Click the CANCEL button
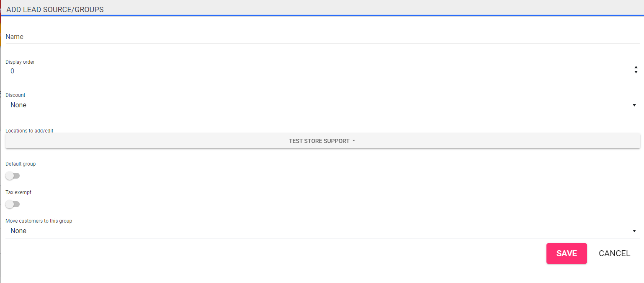The image size is (644, 283). [x=614, y=253]
